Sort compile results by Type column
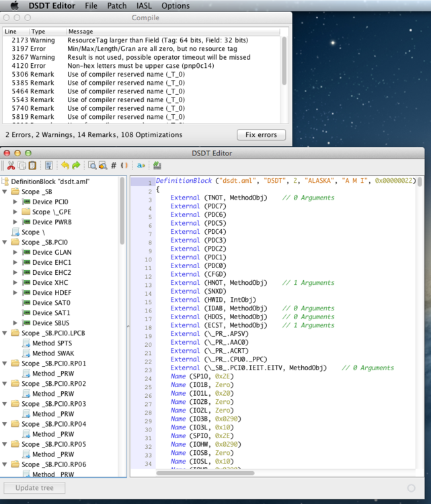The image size is (431, 504). (48, 32)
